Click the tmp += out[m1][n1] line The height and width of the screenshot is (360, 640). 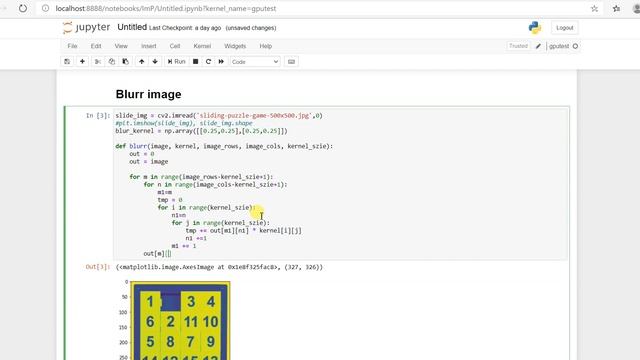pyautogui.click(x=244, y=231)
